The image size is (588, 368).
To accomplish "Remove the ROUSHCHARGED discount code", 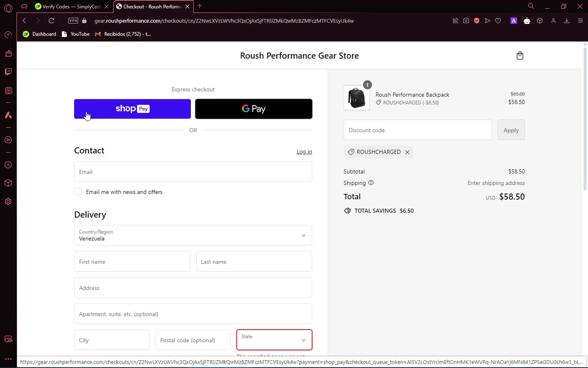I will pyautogui.click(x=407, y=152).
